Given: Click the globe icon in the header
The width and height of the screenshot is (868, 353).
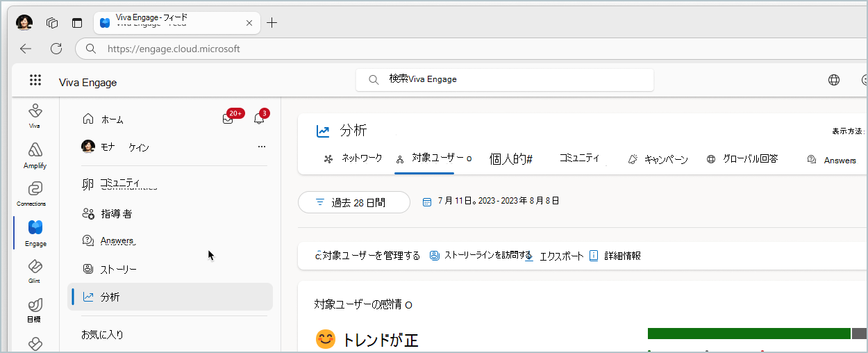Looking at the screenshot, I should 834,80.
